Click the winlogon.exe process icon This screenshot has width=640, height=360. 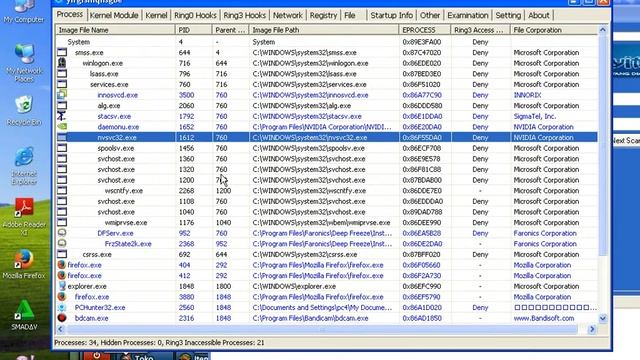click(x=62, y=63)
